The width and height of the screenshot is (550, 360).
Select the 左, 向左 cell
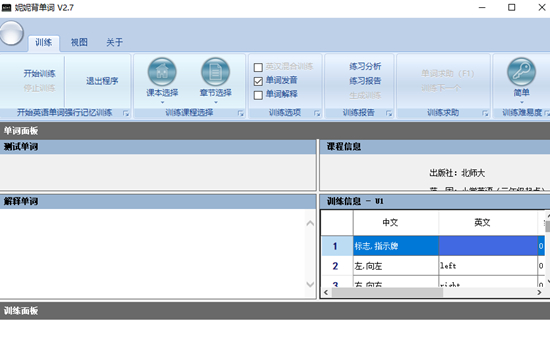click(396, 266)
